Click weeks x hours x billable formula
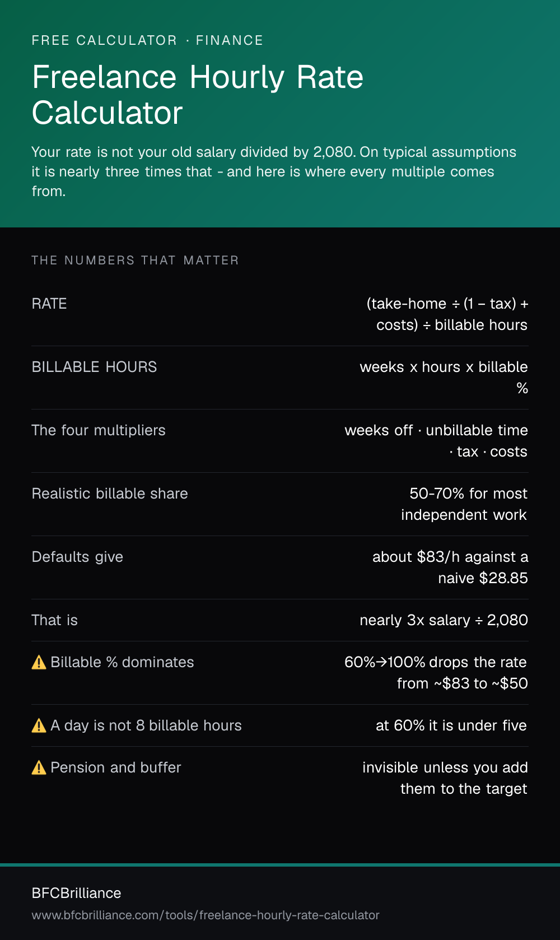 pos(444,378)
